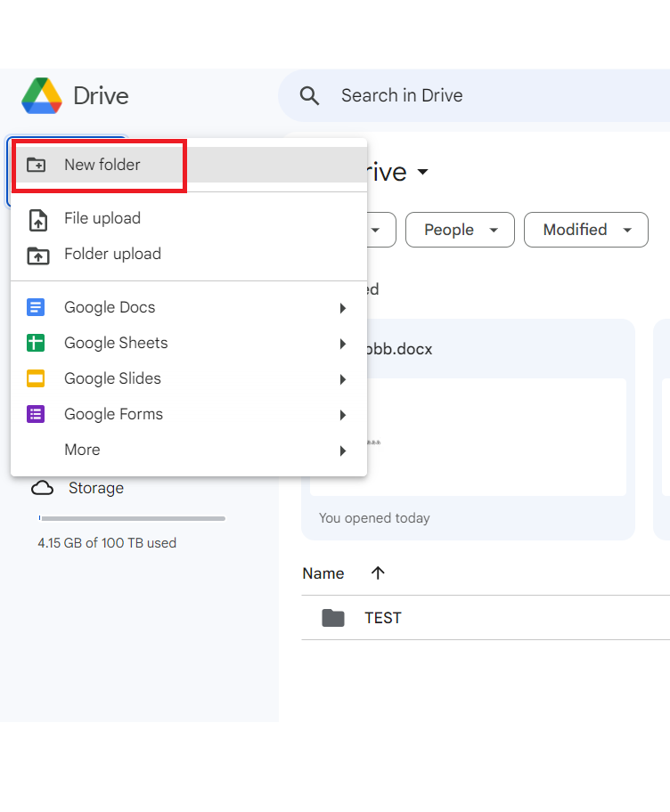Expand Google Docs submenu arrow
The width and height of the screenshot is (670, 812).
342,308
